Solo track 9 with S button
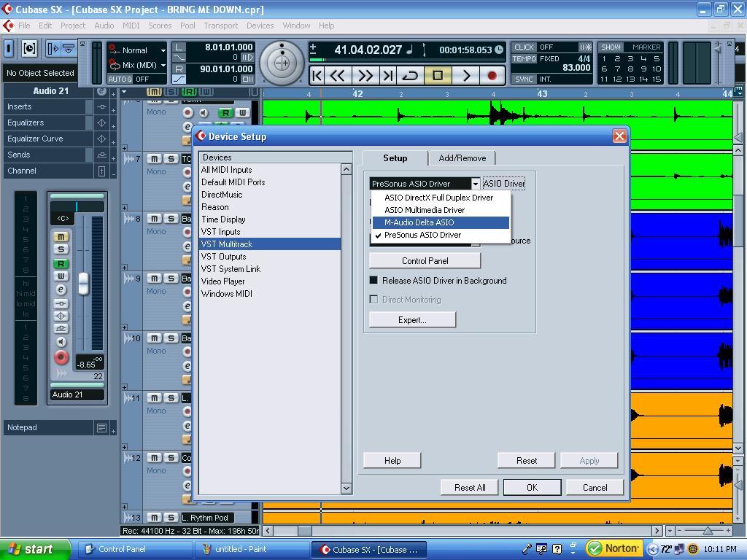747x560 pixels. (x=171, y=278)
